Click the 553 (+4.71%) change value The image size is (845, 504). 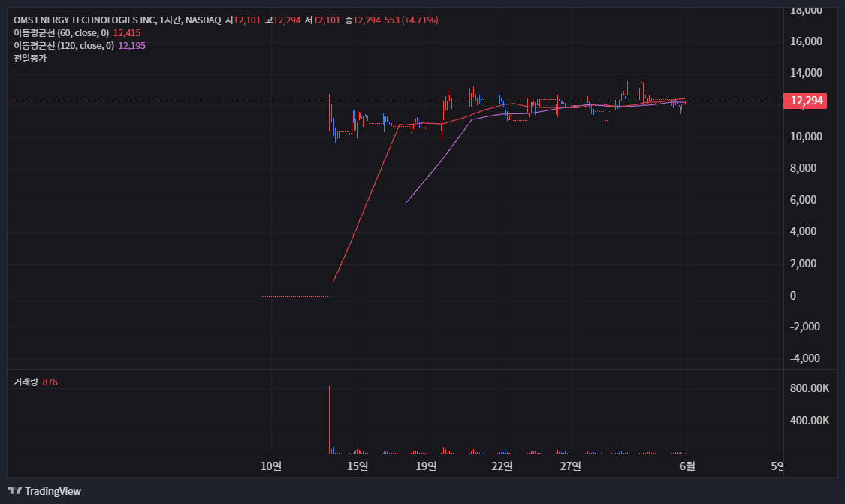[x=411, y=20]
